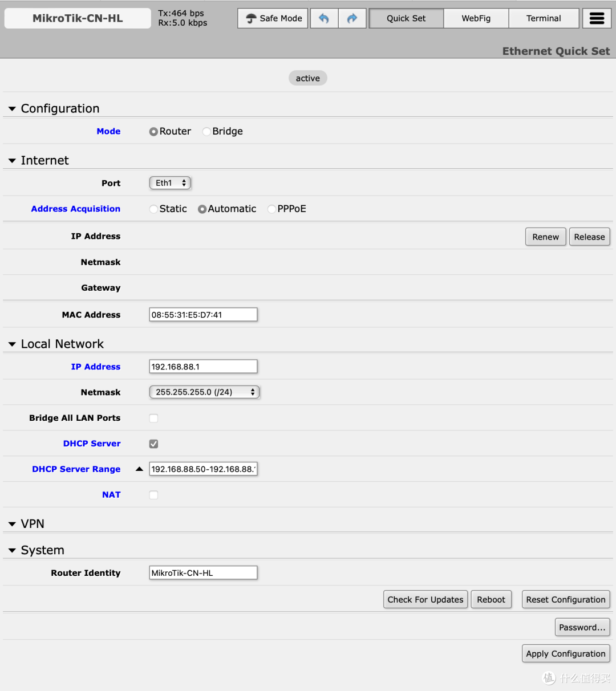Viewport: 616px width, 691px height.
Task: Switch to Quick Set tab
Action: (x=406, y=18)
